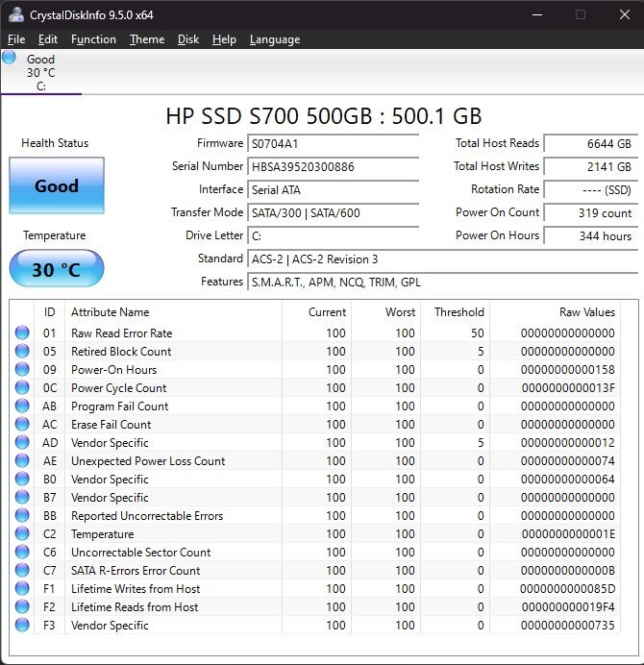
Task: Open the Language menu
Action: pos(275,39)
